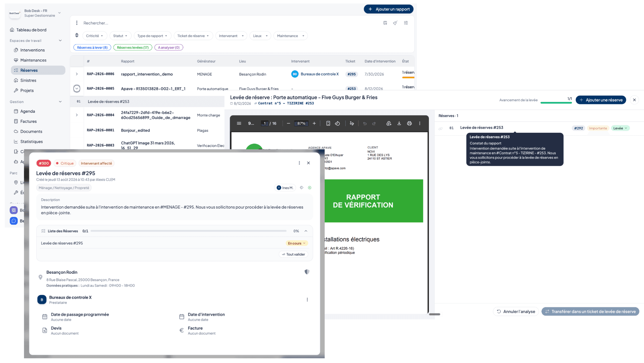Click green add circle icon in ticket #300

[310, 188]
